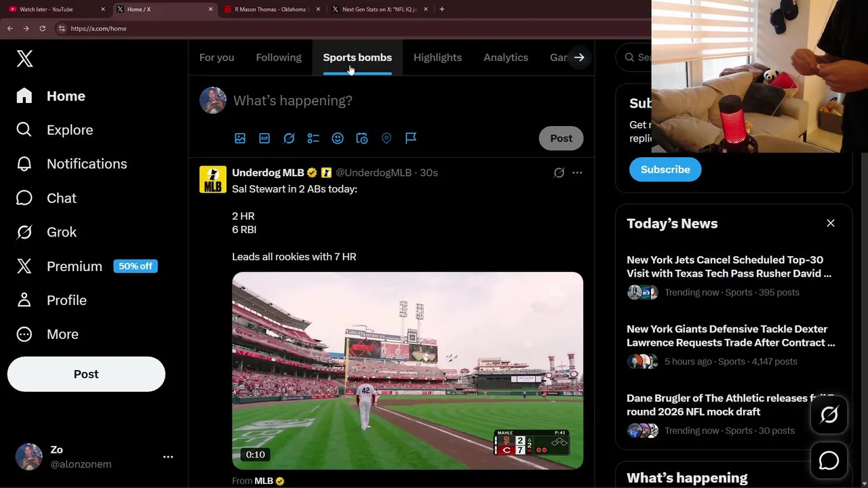Click the 50% off badge
Viewport: 868px width, 488px height.
pyautogui.click(x=136, y=266)
